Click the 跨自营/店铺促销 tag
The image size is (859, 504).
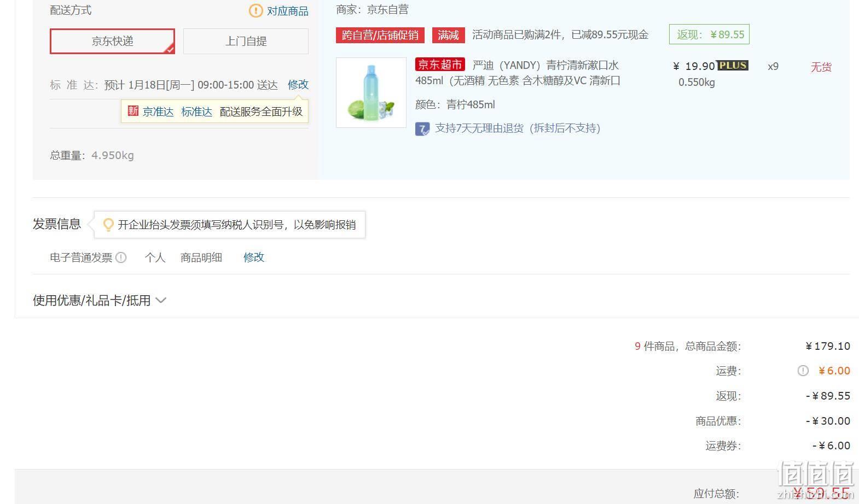(380, 35)
